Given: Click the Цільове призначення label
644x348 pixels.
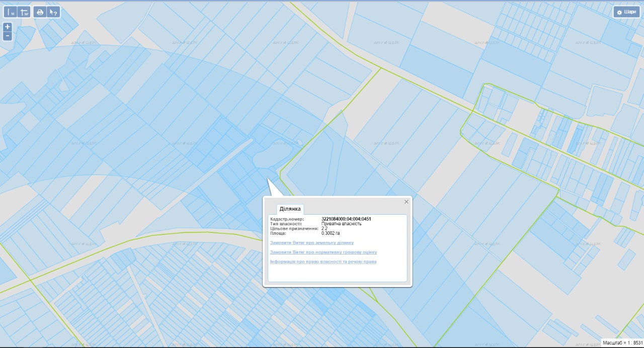Looking at the screenshot, I should point(294,229).
